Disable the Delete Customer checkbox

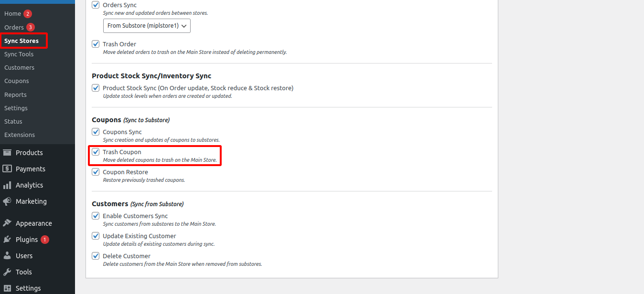point(96,256)
